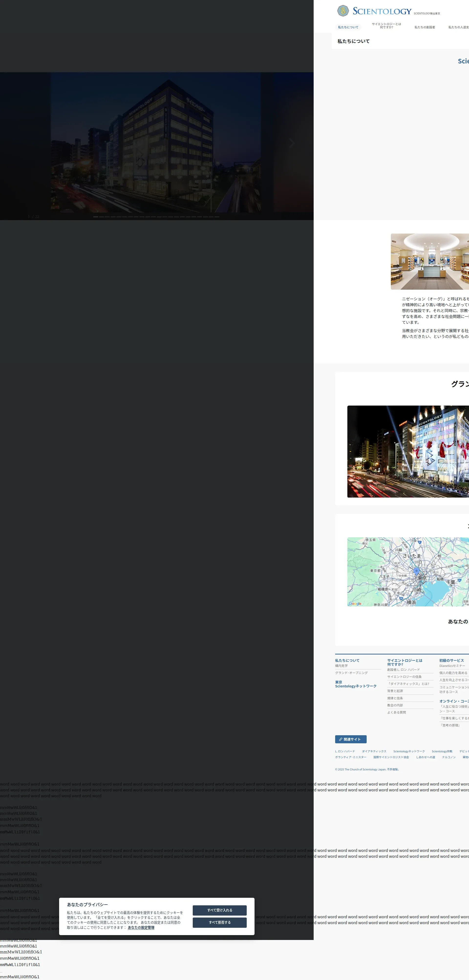The height and width of the screenshot is (980, 469).
Task: Click the Scientology emblem logo icon
Action: [x=343, y=11]
